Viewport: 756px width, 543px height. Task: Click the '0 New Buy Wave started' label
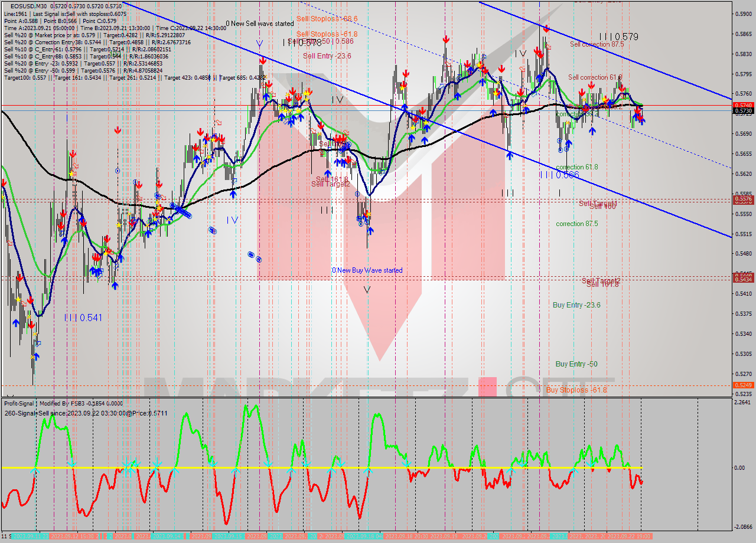pyautogui.click(x=367, y=270)
